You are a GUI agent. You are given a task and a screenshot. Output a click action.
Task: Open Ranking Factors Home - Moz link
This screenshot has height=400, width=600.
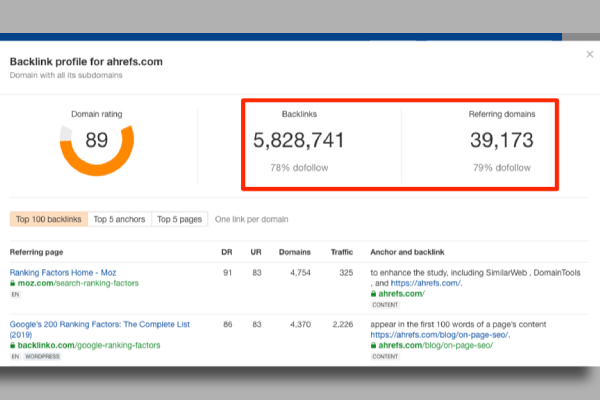63,273
